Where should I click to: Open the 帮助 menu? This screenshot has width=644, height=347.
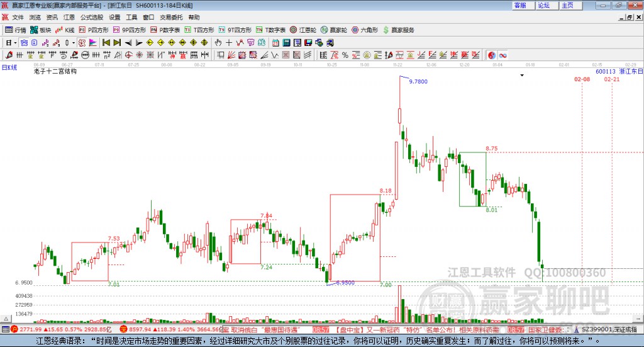point(194,17)
